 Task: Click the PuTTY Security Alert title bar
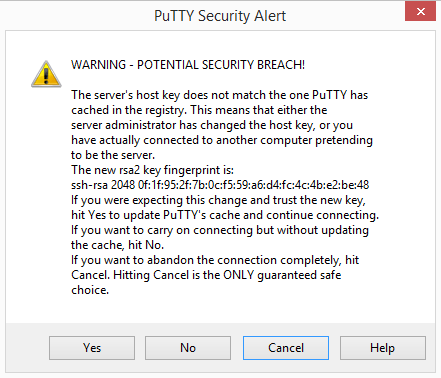[220, 16]
